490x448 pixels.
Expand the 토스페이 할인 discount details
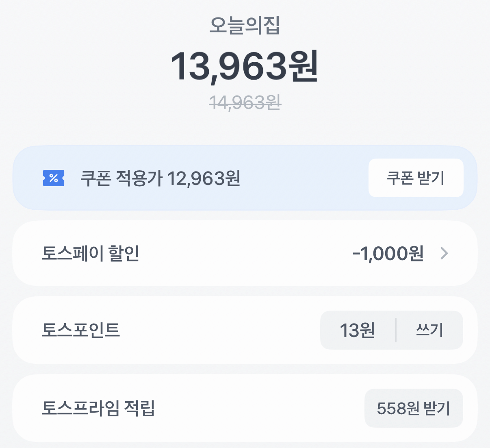(x=244, y=253)
